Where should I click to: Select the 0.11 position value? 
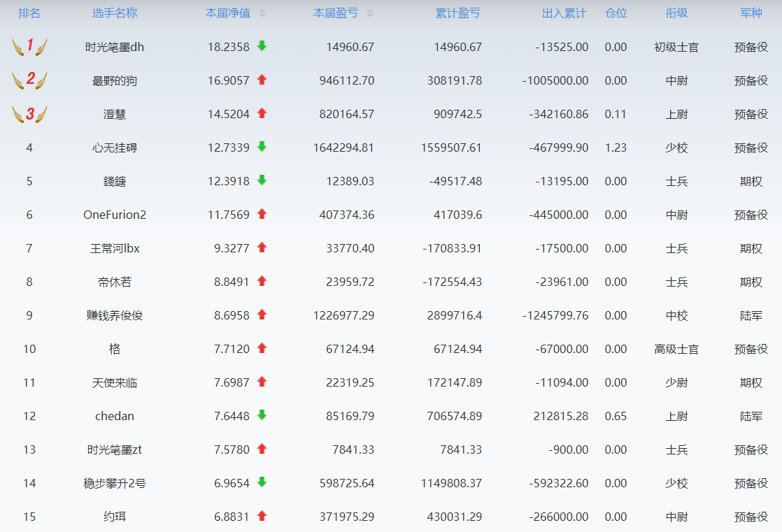point(616,114)
